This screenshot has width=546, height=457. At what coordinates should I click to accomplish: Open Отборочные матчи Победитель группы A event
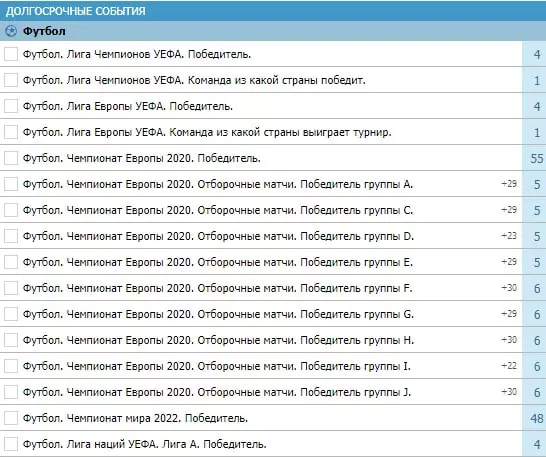click(x=218, y=184)
